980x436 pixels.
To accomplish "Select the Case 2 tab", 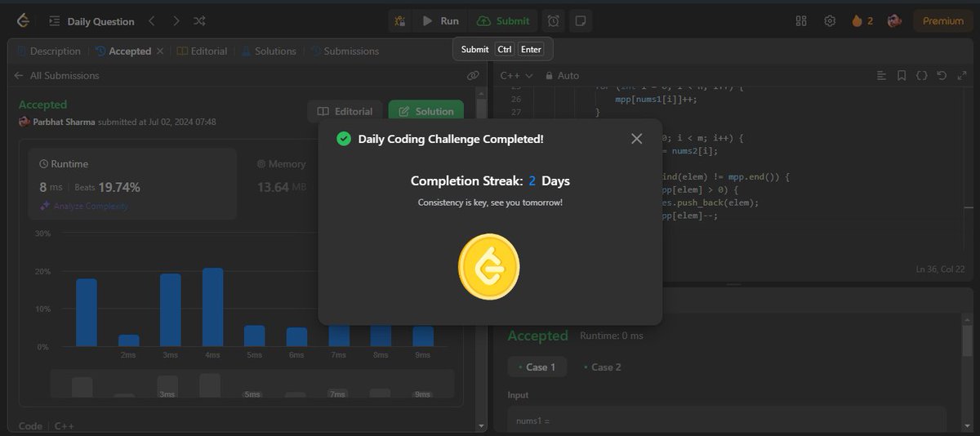I will point(603,367).
